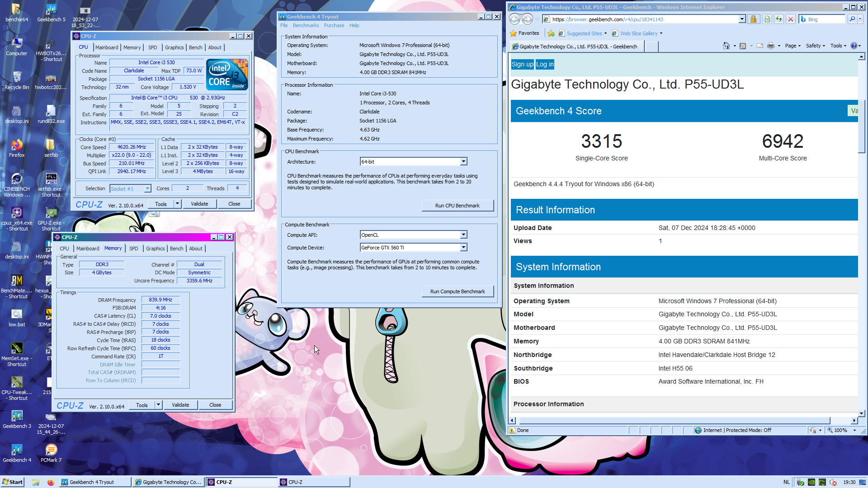Open the Compute API OpenCL dropdown
Screen dimensions: 868x488
[x=463, y=235]
